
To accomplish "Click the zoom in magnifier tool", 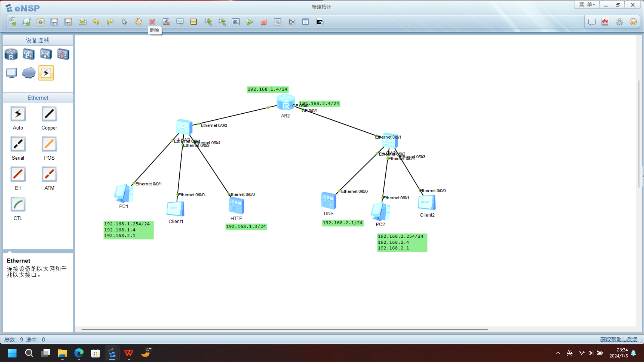I will coord(208,22).
